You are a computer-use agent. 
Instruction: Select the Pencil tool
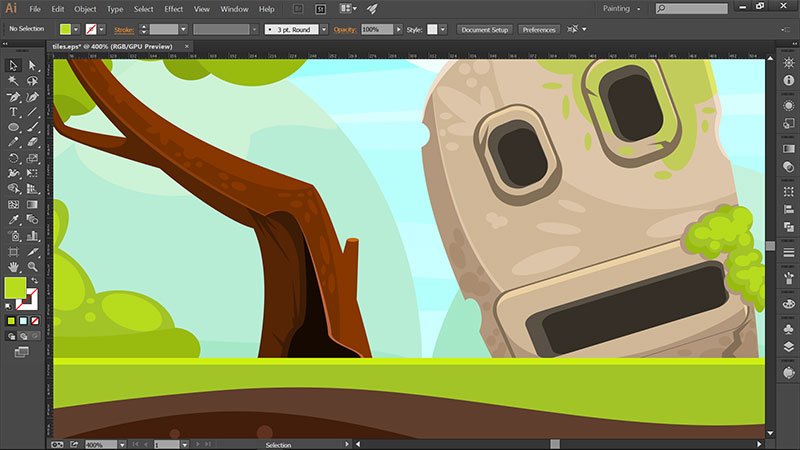13,142
